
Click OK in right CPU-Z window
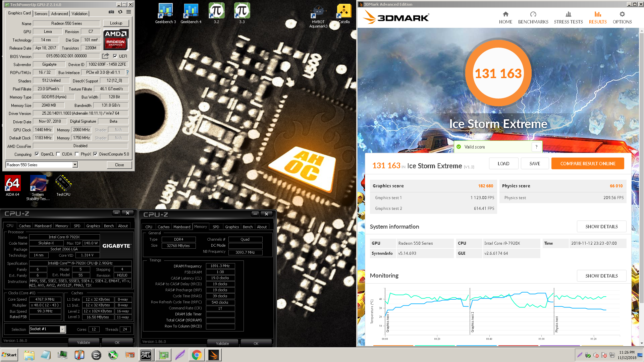(x=256, y=344)
